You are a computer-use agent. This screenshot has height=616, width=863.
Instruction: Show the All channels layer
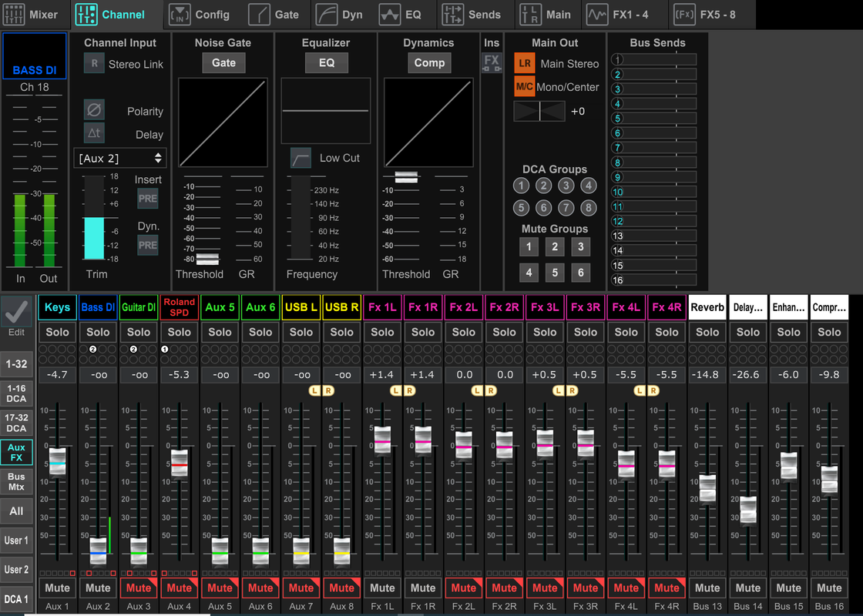click(16, 511)
